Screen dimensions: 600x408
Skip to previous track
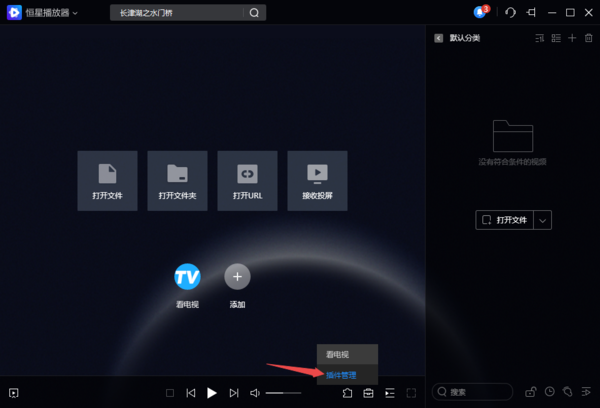click(191, 393)
